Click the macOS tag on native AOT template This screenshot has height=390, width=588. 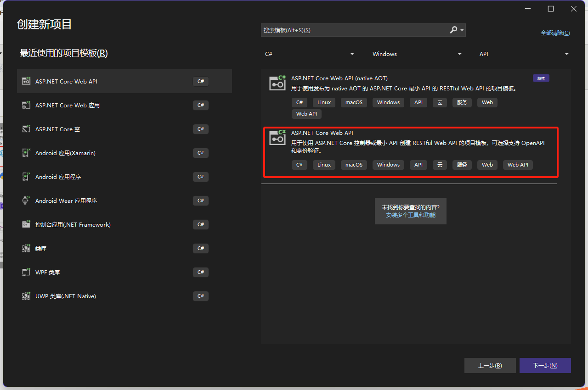click(354, 102)
